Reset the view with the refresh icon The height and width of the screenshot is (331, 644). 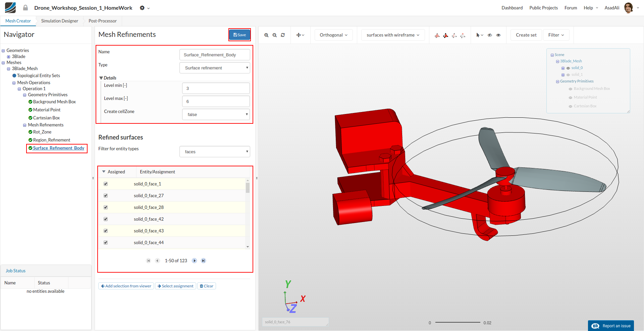(283, 35)
